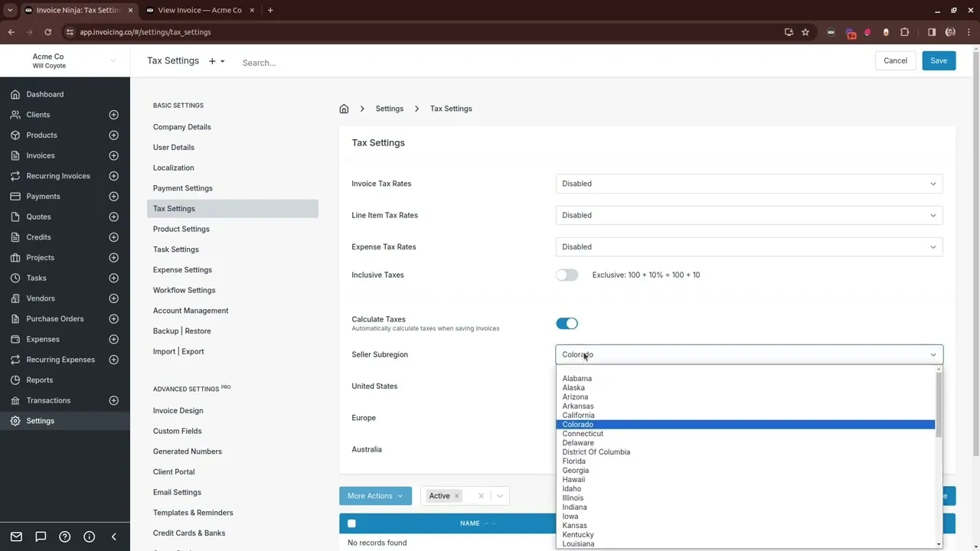Open Payment Settings page
Image resolution: width=980 pixels, height=551 pixels.
183,188
